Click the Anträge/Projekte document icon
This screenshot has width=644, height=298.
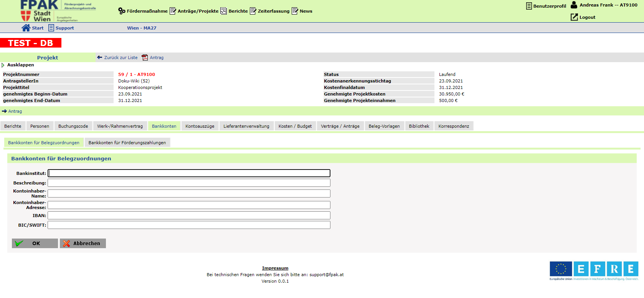point(173,11)
